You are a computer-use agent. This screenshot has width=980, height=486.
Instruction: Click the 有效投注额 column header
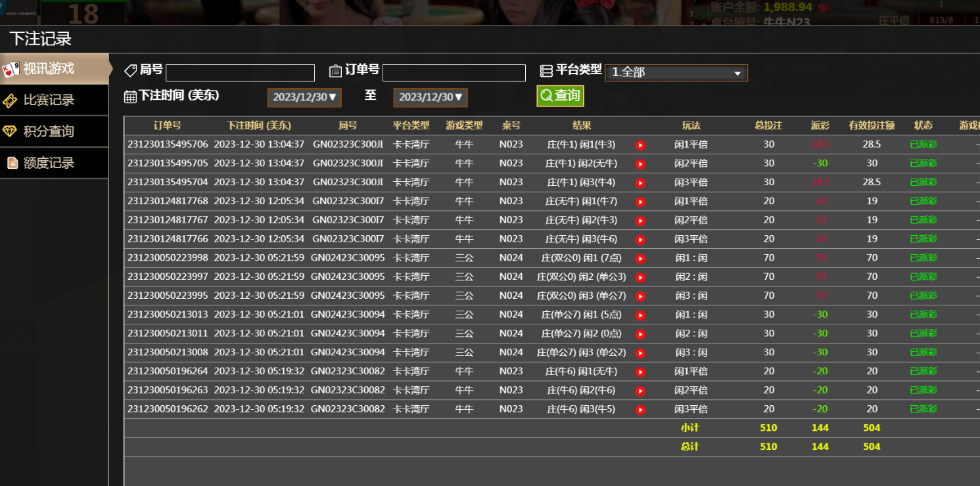[872, 125]
